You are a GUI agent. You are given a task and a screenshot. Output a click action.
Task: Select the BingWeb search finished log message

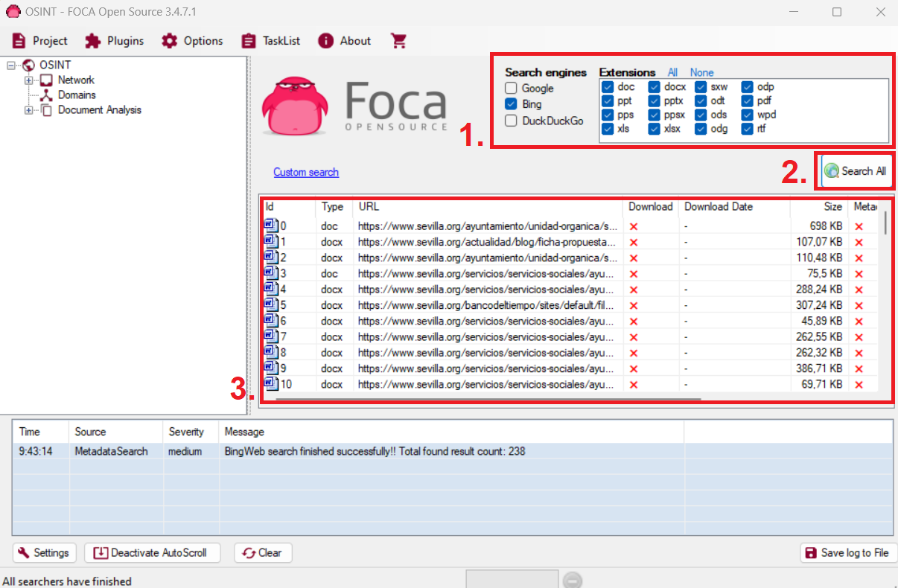[x=375, y=451]
